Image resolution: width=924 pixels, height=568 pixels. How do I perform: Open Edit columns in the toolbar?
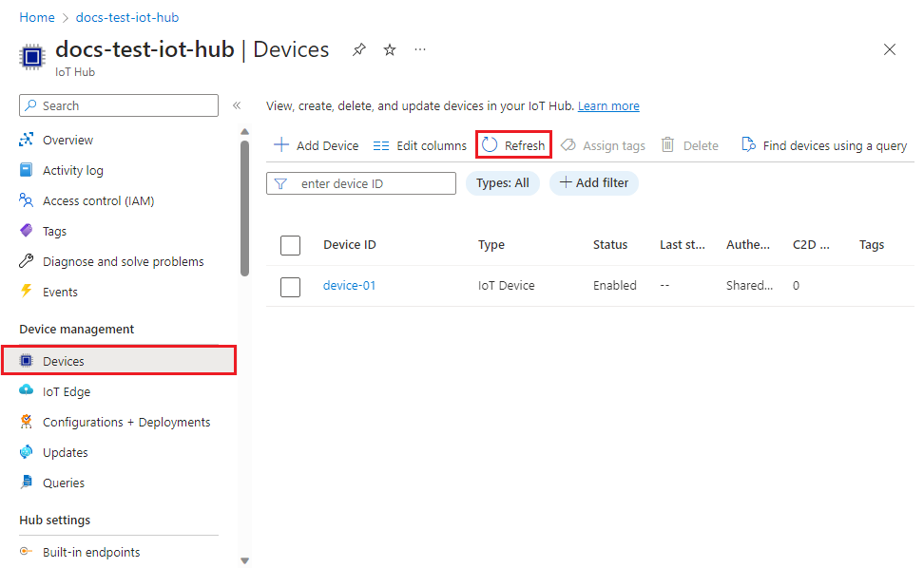(419, 145)
